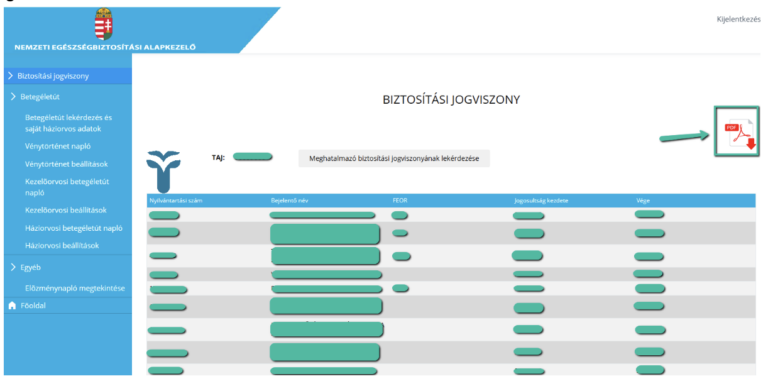
Task: Click the home icon beside Főoldal
Action: click(x=12, y=306)
